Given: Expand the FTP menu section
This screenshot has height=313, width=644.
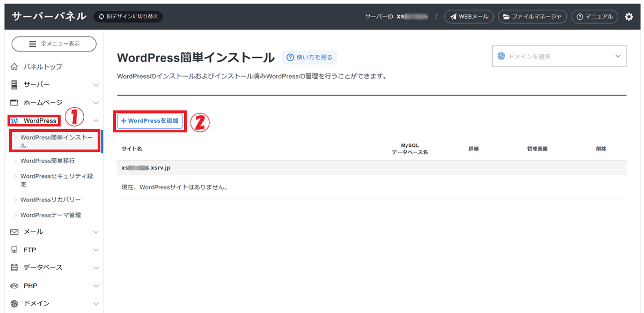Looking at the screenshot, I should click(53, 250).
